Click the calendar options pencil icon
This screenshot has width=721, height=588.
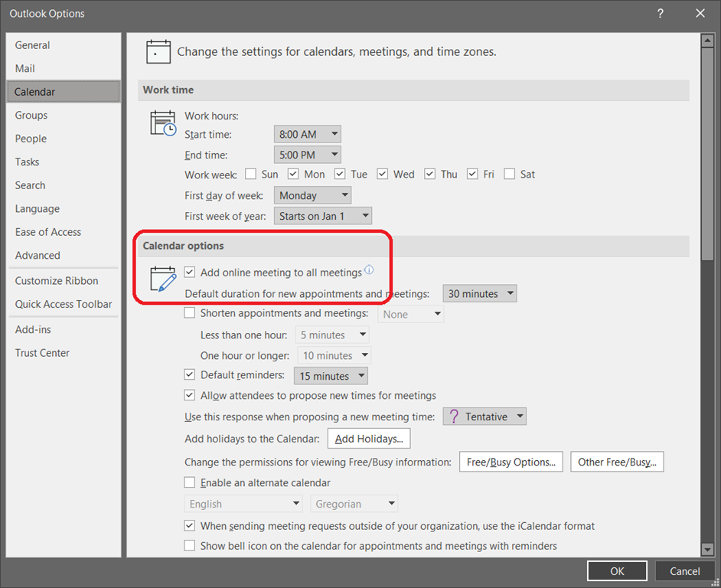(162, 279)
